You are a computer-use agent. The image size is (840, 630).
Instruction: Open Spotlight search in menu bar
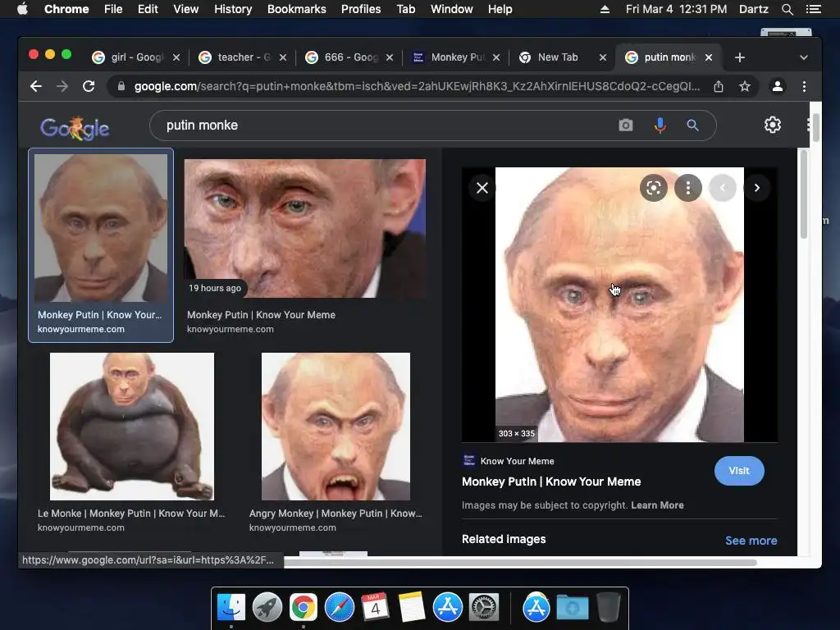[787, 9]
